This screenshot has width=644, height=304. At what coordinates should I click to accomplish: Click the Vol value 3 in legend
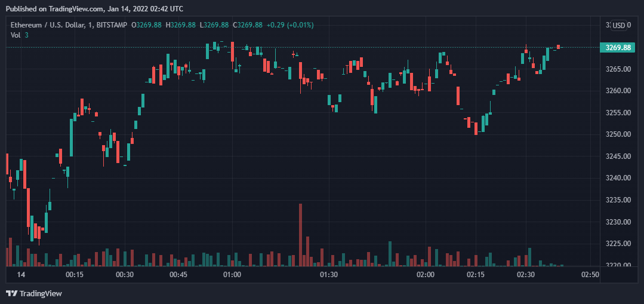[x=27, y=35]
